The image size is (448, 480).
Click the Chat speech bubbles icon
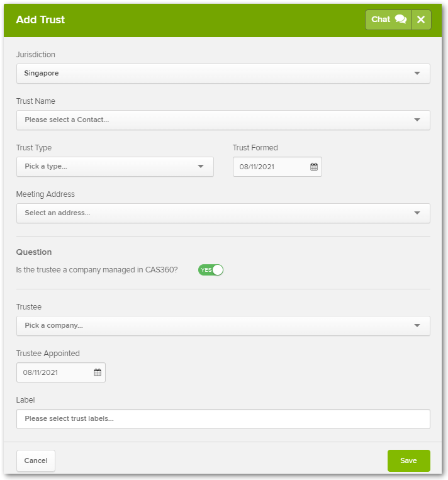[401, 20]
